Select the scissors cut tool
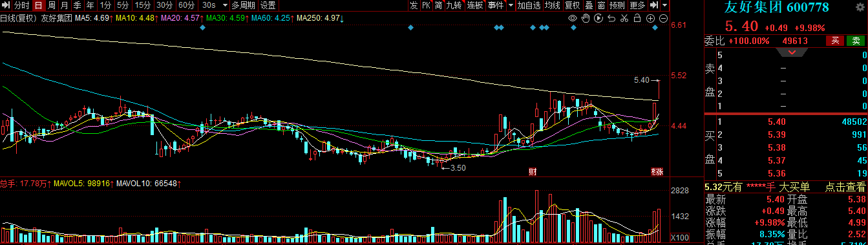This screenshot has height=245, width=868. (624, 19)
